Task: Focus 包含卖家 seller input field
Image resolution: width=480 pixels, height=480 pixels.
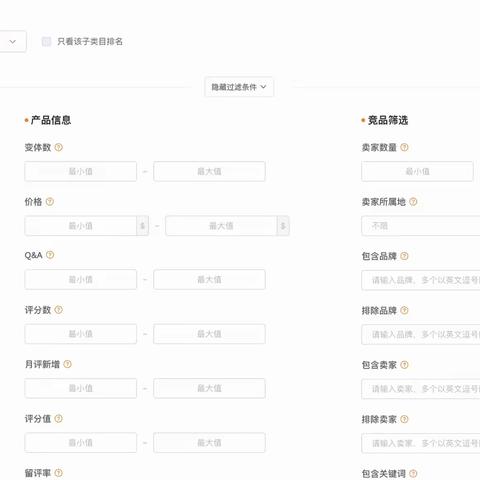Action: [421, 389]
